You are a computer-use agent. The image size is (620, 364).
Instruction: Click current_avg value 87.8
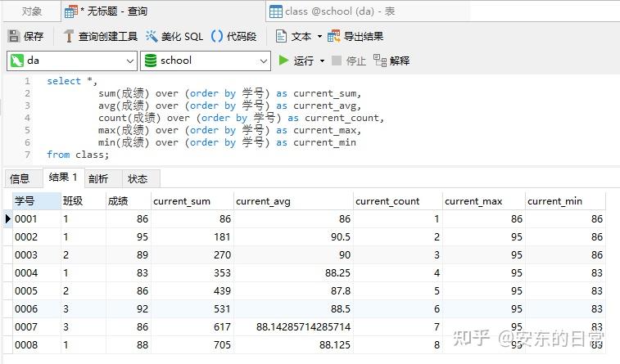coord(341,291)
